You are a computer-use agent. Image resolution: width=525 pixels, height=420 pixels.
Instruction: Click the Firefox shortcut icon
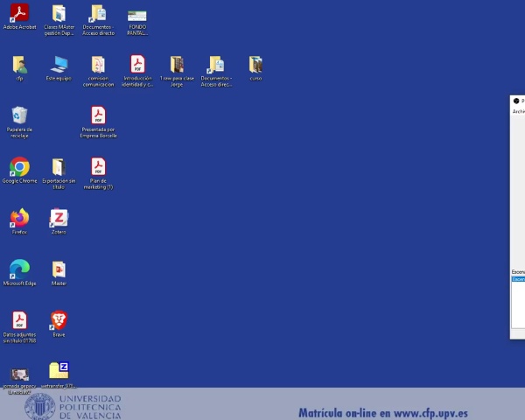click(19, 218)
